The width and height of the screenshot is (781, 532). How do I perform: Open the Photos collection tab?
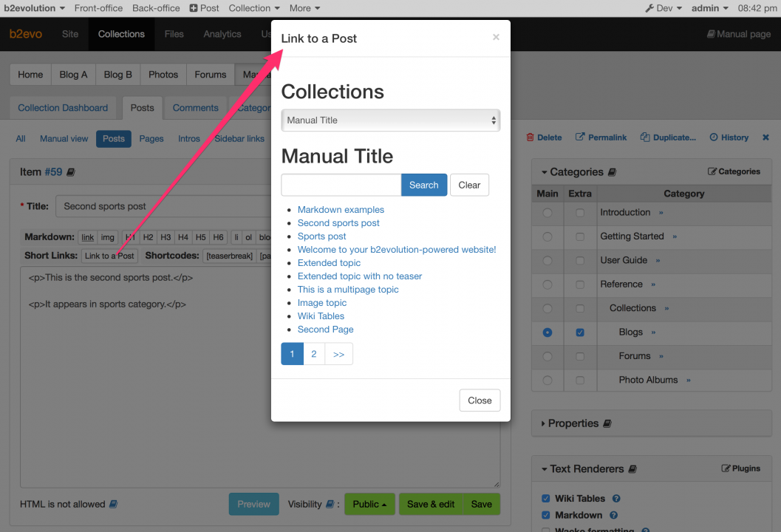click(x=163, y=74)
